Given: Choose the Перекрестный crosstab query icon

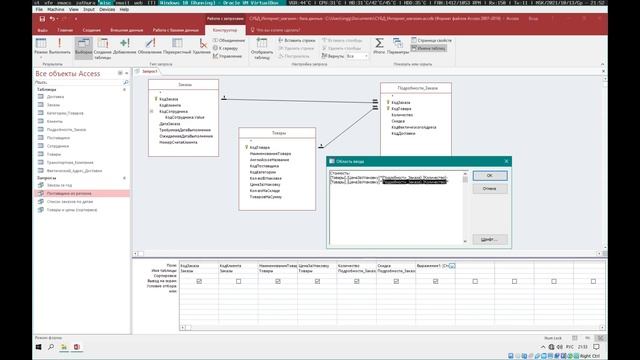Looking at the screenshot, I should coord(177,43).
